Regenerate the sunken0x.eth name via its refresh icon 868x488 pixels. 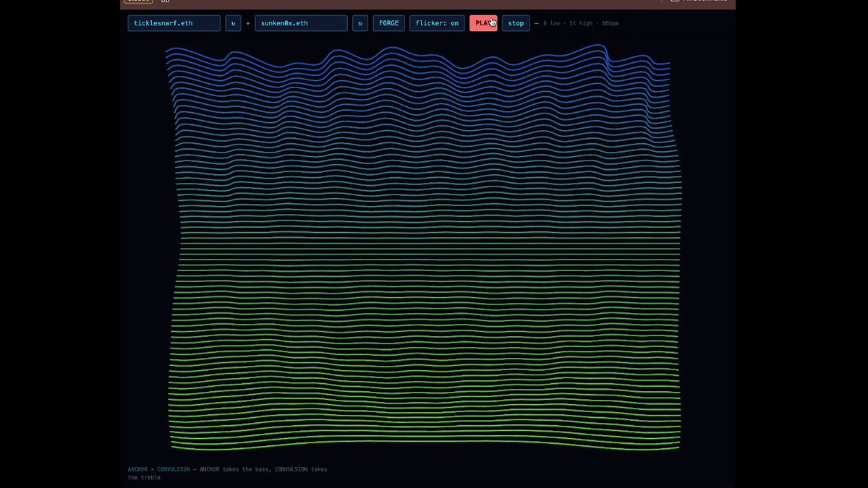pos(360,23)
